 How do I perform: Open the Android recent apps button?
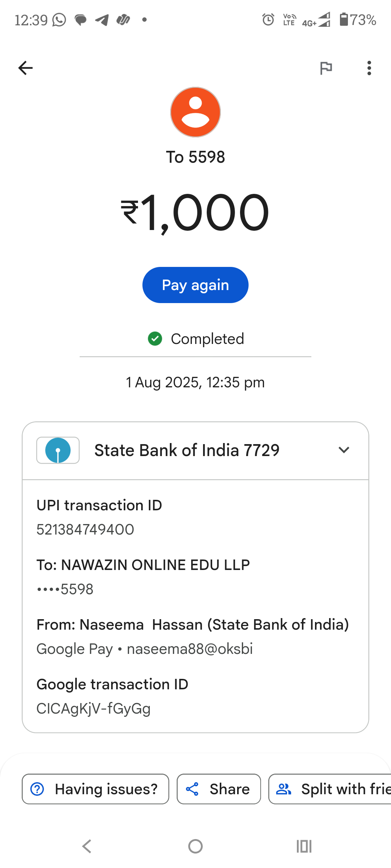[x=304, y=846]
